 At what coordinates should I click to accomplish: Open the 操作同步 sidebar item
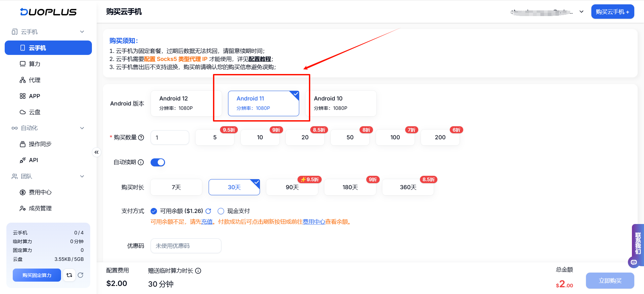coord(48,144)
